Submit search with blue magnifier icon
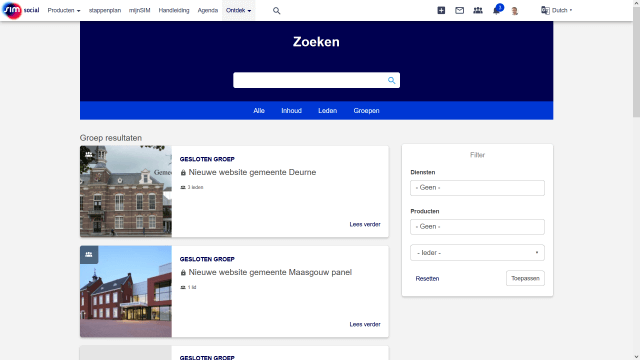 point(391,80)
